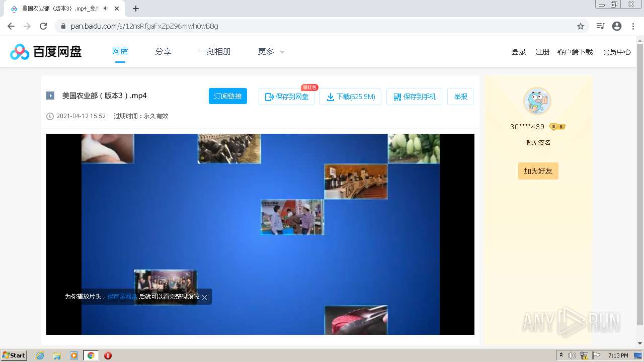The height and width of the screenshot is (362, 644).
Task: Click 下载(625.9M) button
Action: (351, 97)
